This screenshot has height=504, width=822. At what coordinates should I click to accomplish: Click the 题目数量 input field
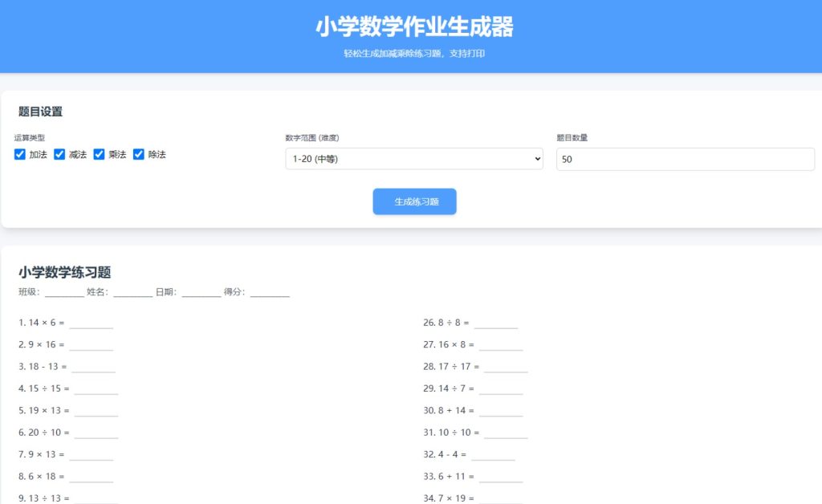(x=685, y=159)
